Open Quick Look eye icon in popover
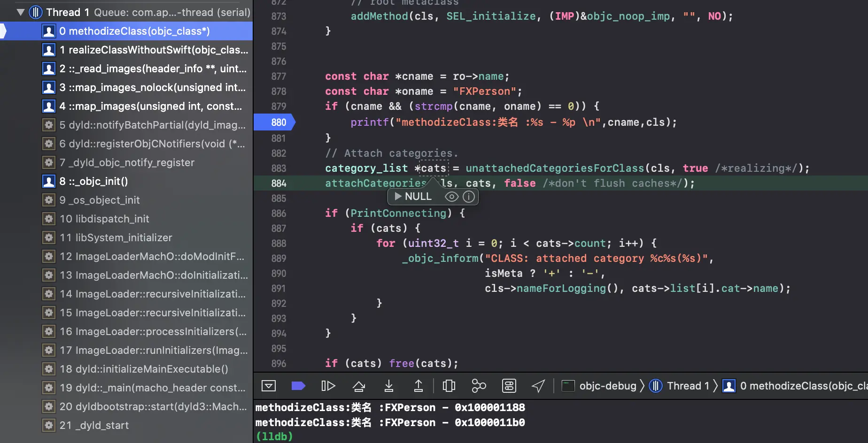This screenshot has width=868, height=443. pos(451,197)
